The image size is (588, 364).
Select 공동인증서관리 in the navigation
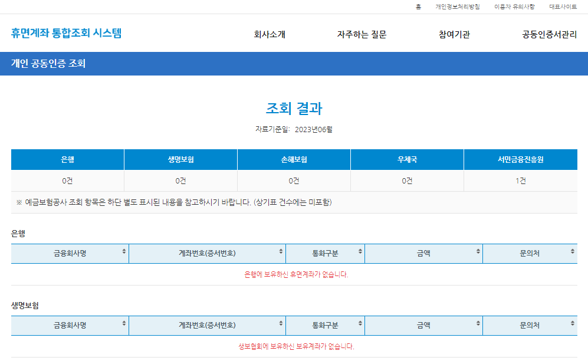pyautogui.click(x=549, y=35)
